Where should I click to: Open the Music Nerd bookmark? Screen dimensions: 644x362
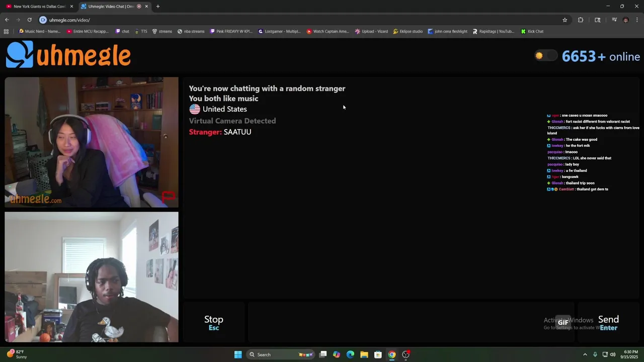[39, 31]
